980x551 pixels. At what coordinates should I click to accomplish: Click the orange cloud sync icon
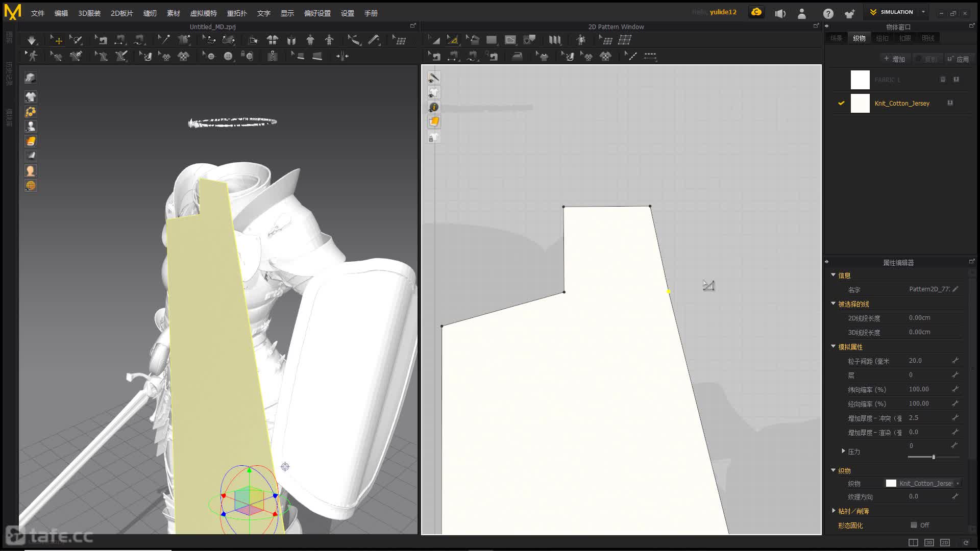pyautogui.click(x=756, y=12)
